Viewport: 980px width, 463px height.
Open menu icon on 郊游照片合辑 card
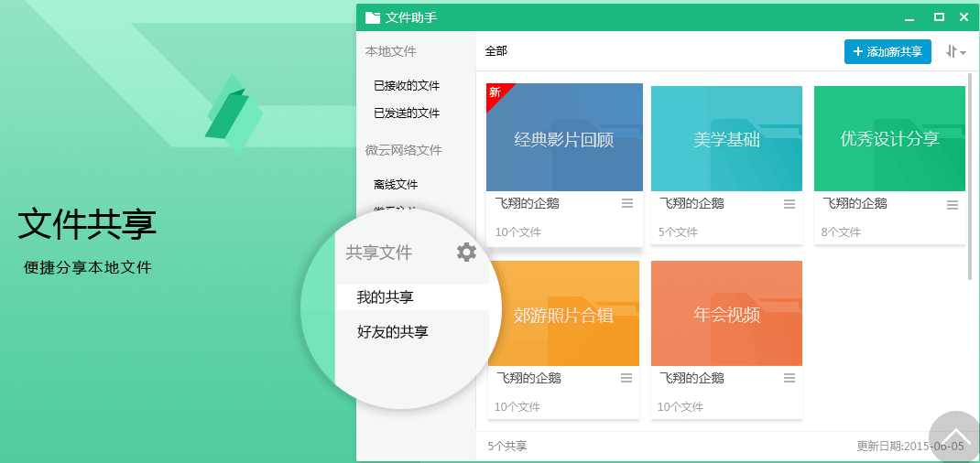click(626, 378)
